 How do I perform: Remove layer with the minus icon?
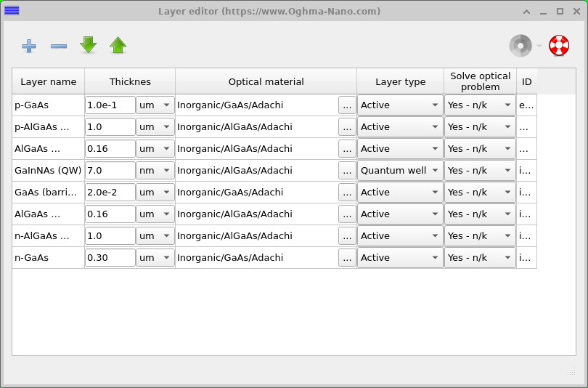(x=59, y=47)
